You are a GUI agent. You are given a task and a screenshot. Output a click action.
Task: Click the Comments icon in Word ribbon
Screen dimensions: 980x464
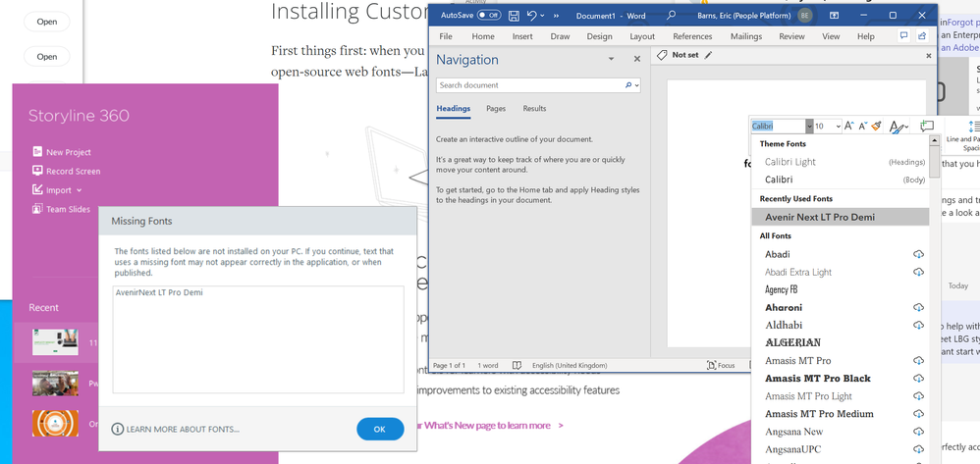[x=903, y=35]
